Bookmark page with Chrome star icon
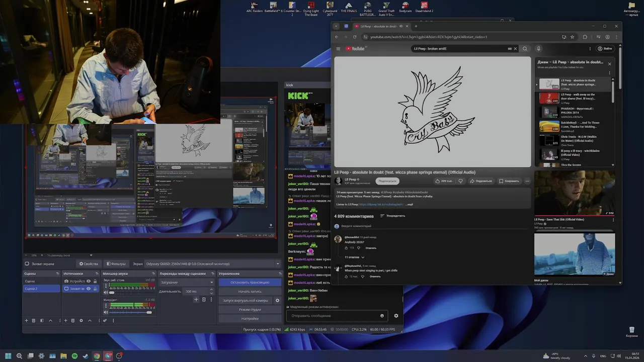 point(573,37)
